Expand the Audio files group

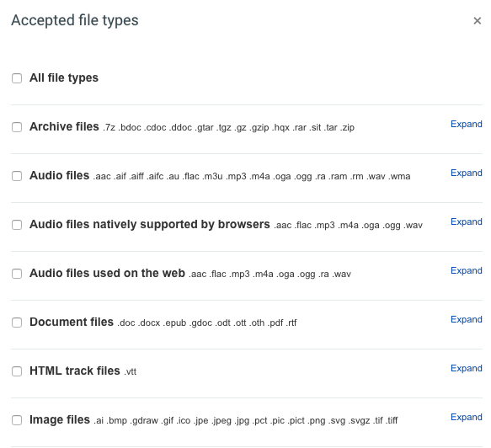pos(467,173)
